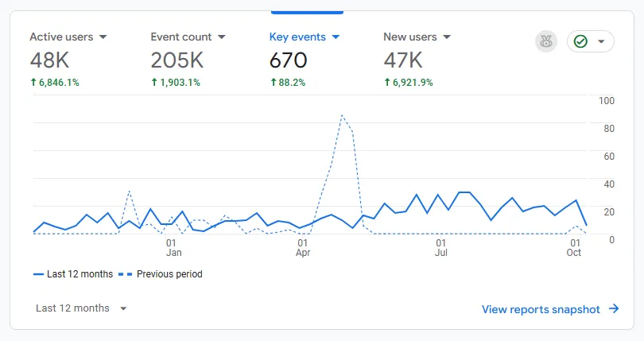The image size is (644, 341).
Task: Click the green checkmark data quality icon
Action: 580,41
